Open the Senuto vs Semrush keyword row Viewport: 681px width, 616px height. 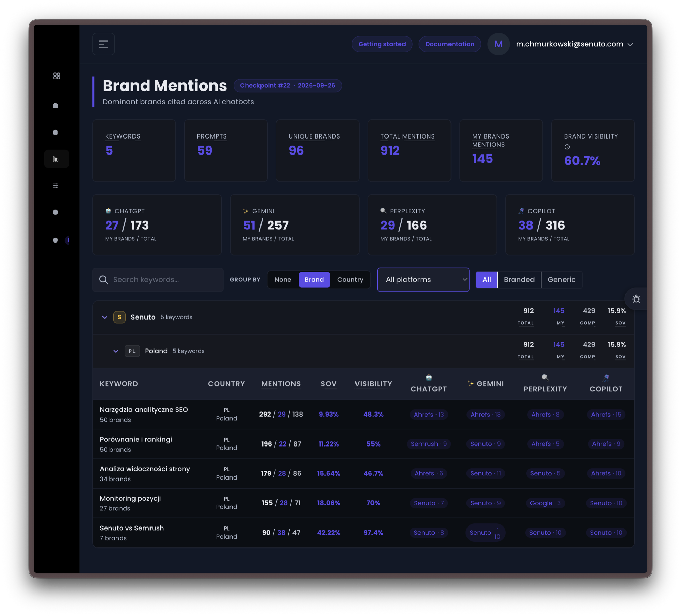pos(363,533)
